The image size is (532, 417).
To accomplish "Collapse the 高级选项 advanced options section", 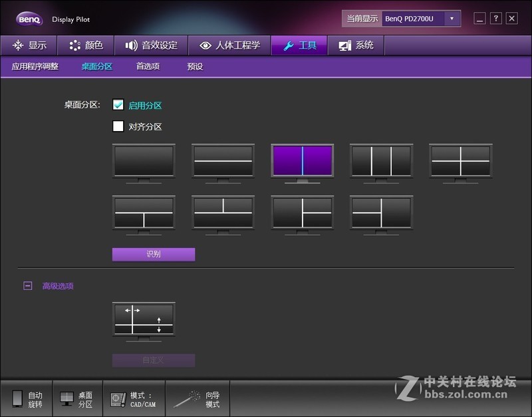I will pos(28,286).
